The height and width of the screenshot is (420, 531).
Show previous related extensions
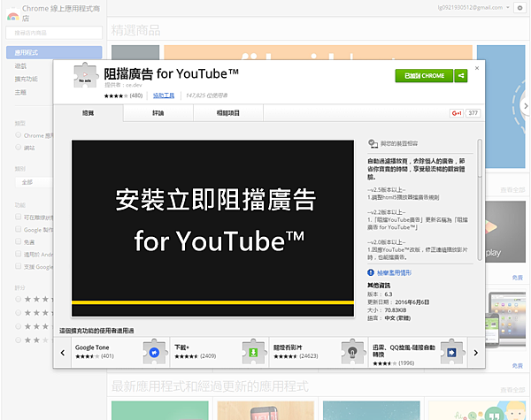(x=63, y=353)
